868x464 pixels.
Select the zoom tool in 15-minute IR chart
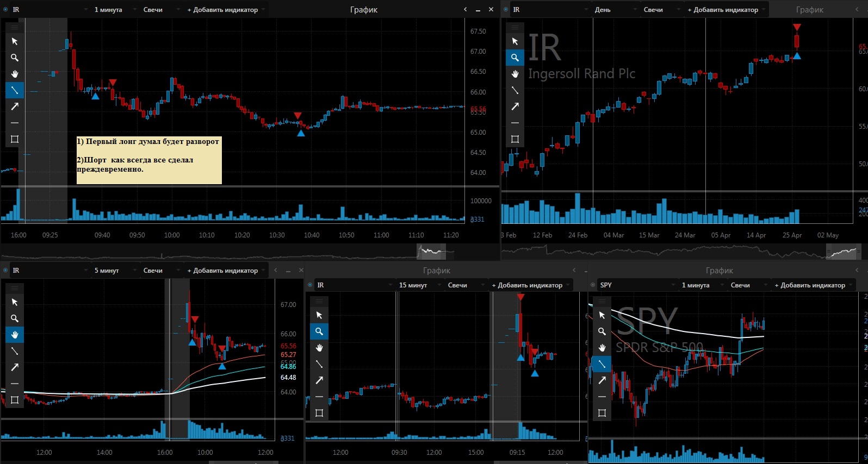[319, 331]
